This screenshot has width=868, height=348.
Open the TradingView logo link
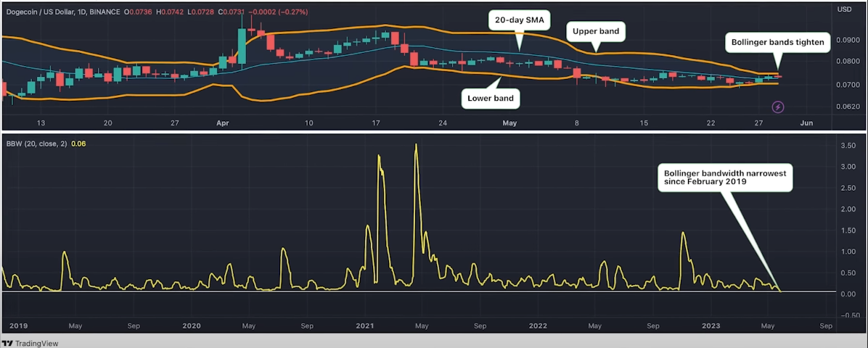point(31,343)
